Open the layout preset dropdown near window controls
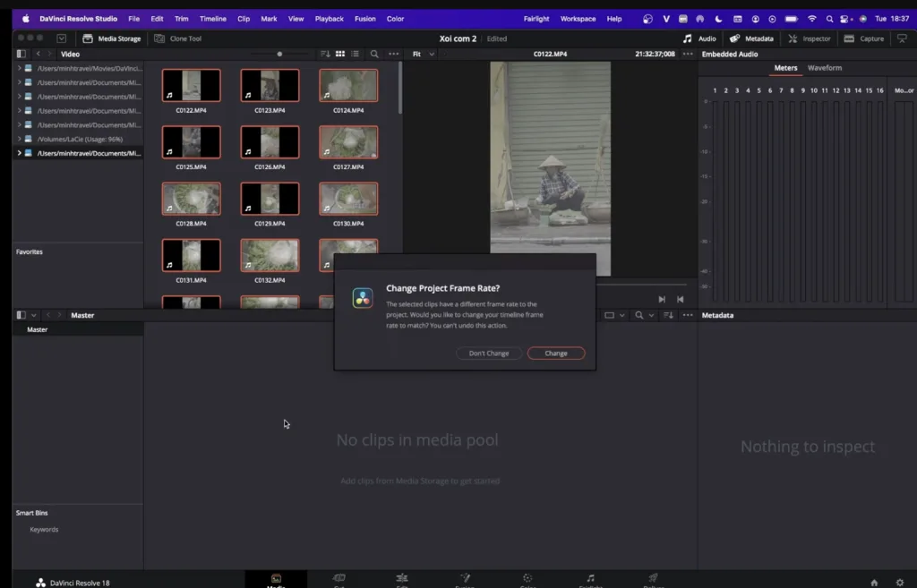 [62, 38]
